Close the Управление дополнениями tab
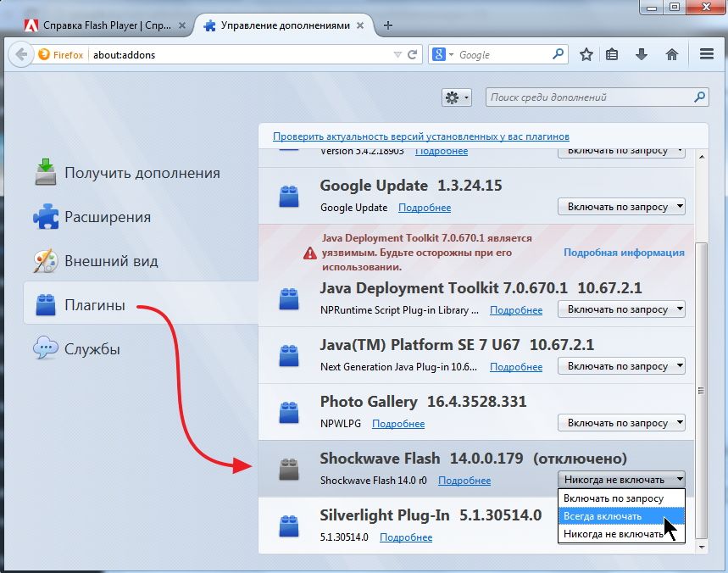This screenshot has height=573, width=728. pyautogui.click(x=360, y=25)
